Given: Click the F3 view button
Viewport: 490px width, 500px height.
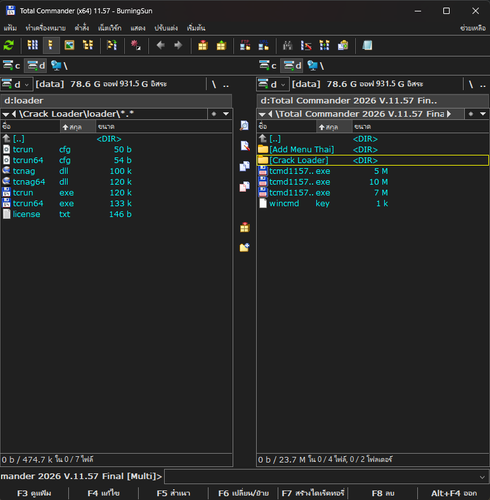Looking at the screenshot, I should pos(34,493).
